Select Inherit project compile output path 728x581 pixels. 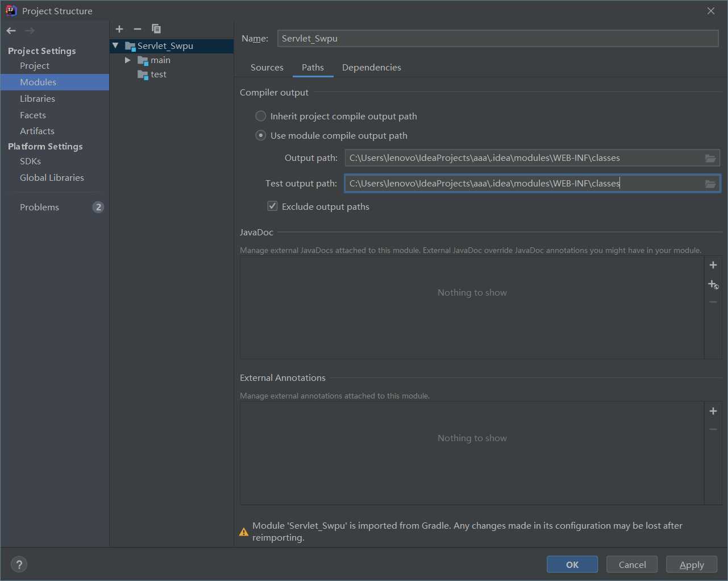click(261, 116)
